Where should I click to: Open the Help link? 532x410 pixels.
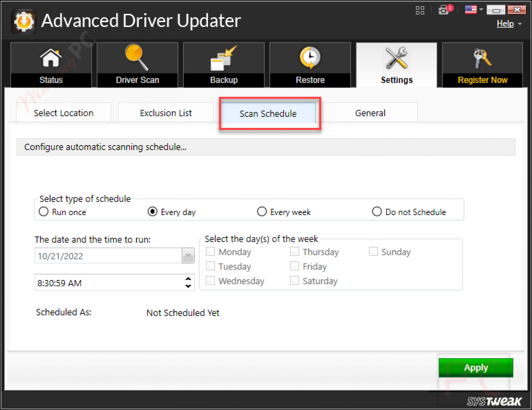pos(505,24)
